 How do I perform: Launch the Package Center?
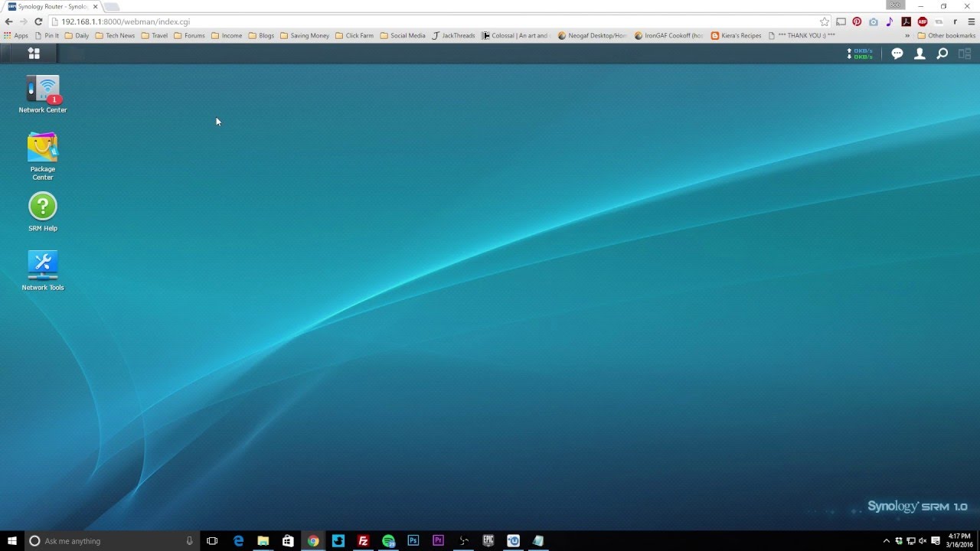(42, 149)
